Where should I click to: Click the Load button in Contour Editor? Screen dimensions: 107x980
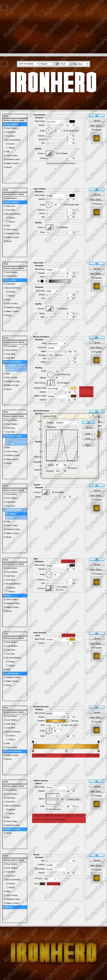coord(88,433)
